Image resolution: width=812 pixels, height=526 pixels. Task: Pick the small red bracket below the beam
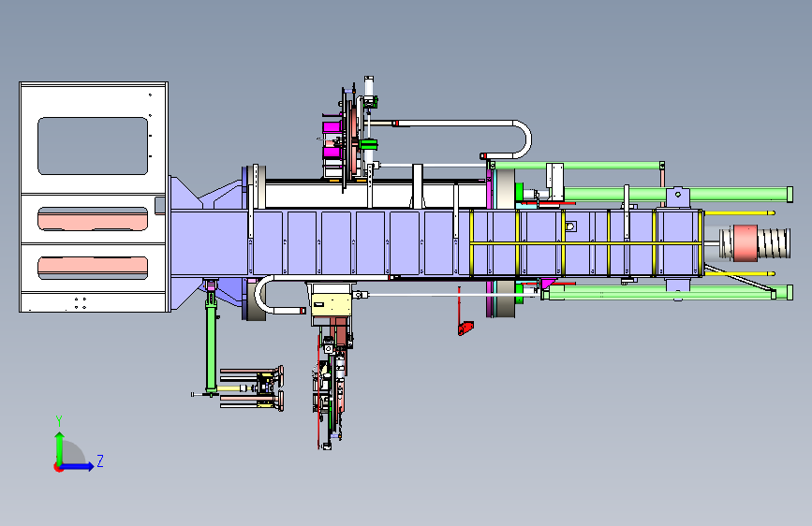[465, 329]
